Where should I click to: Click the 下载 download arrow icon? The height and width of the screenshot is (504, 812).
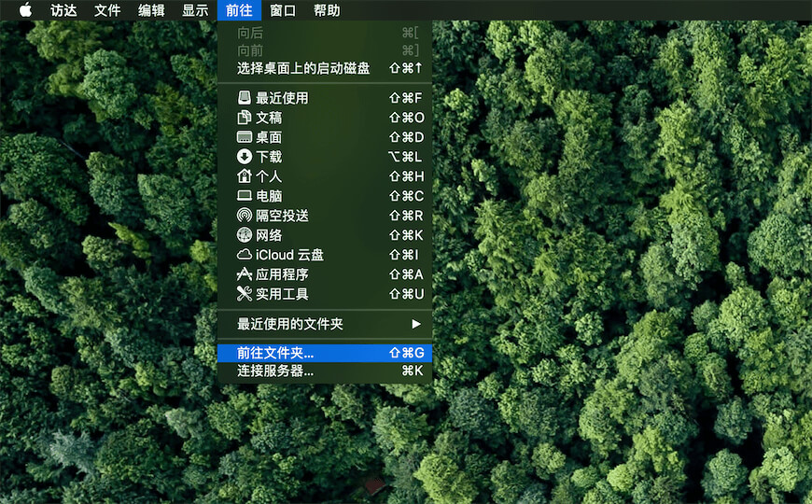[x=244, y=157]
